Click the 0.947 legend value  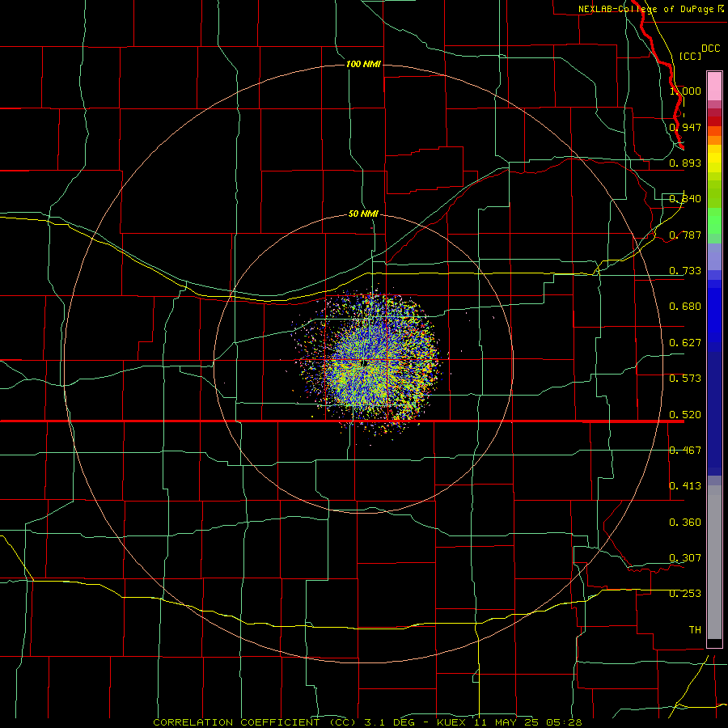tap(685, 127)
